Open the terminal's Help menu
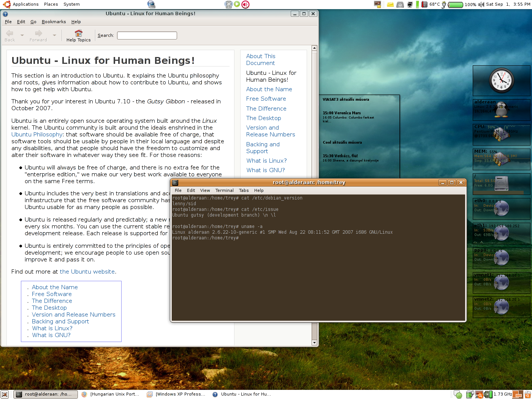Image resolution: width=532 pixels, height=399 pixels. point(259,190)
